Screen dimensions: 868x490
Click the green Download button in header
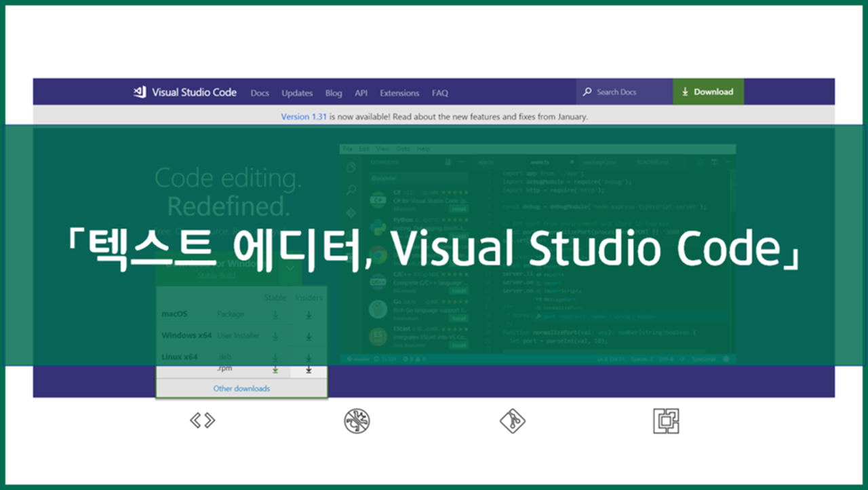point(708,92)
